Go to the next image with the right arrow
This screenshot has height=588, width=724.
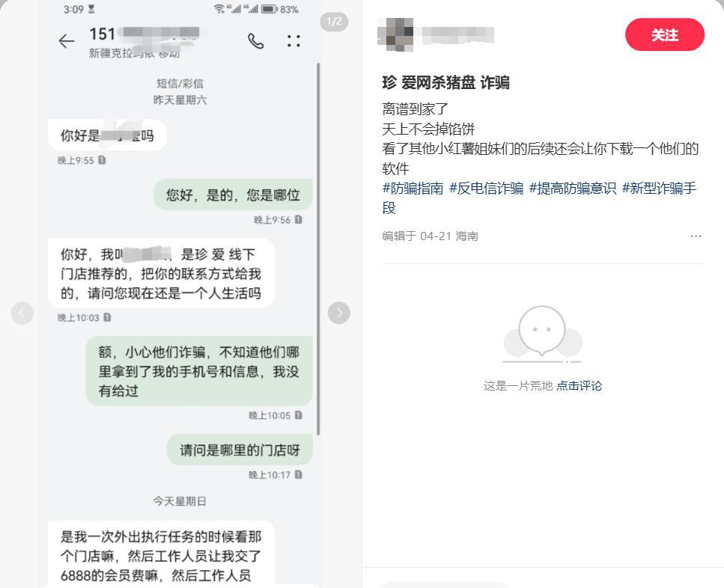tap(339, 313)
